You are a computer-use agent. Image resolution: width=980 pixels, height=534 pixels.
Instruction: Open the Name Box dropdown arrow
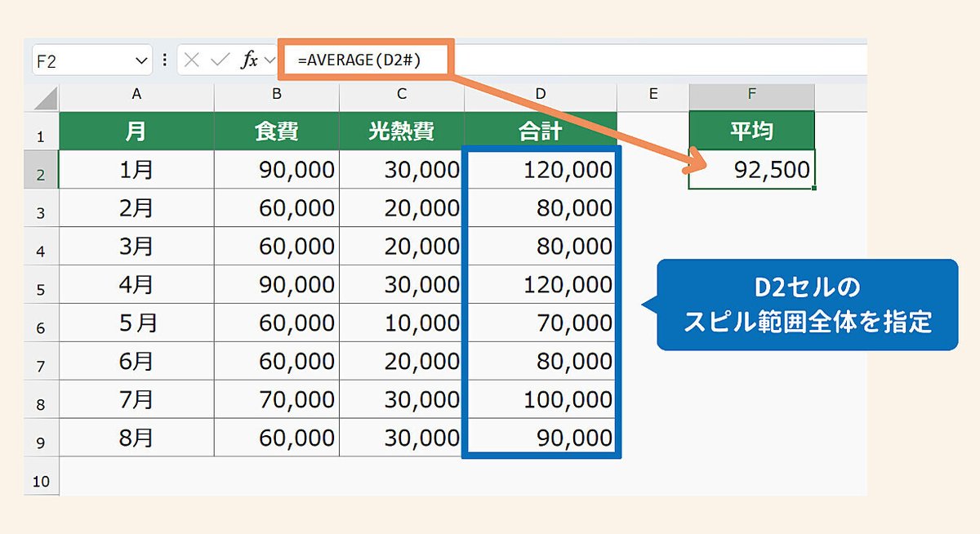coord(140,59)
